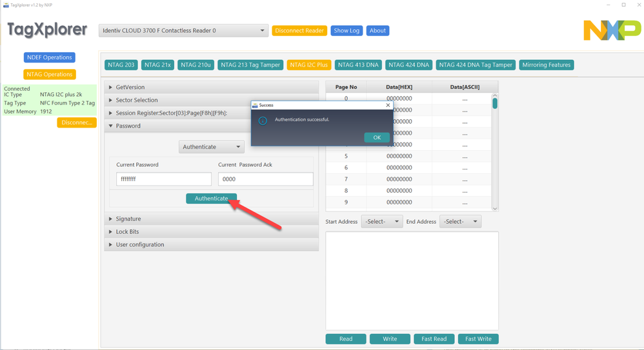Viewport: 644px width, 350px height.
Task: Select NTAG Operations
Action: [49, 74]
